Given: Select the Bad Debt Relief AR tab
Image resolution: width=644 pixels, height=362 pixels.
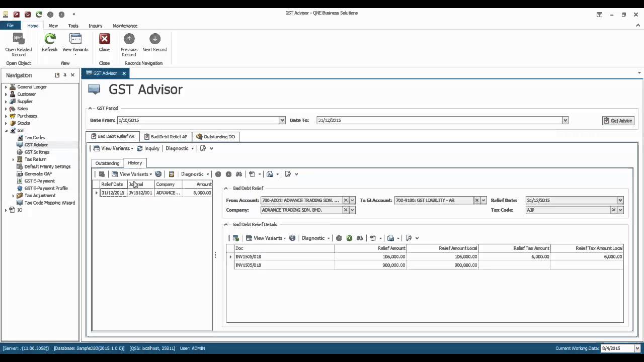Looking at the screenshot, I should pos(113,136).
